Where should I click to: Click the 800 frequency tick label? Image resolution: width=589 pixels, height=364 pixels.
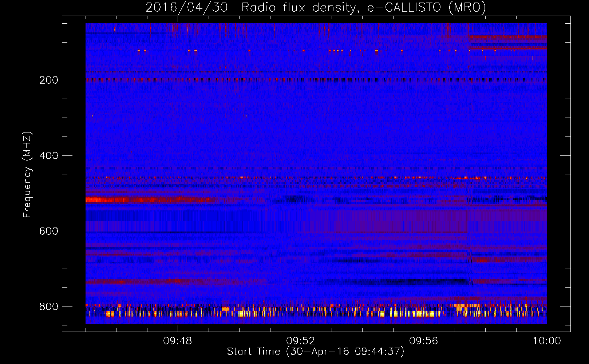click(x=49, y=307)
